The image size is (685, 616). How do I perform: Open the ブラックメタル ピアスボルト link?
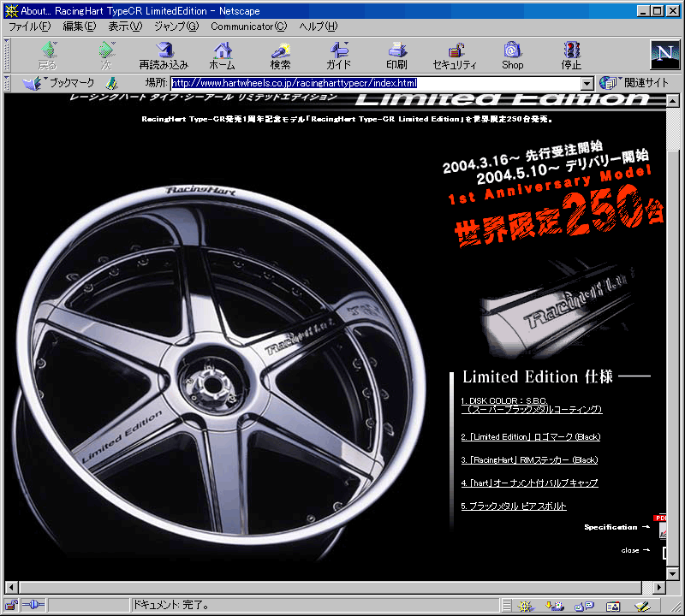pos(514,506)
